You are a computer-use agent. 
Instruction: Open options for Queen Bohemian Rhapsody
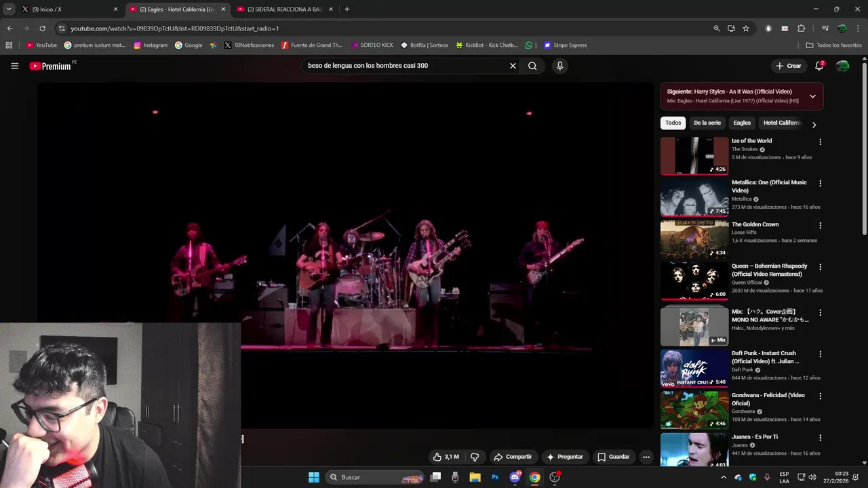820,268
